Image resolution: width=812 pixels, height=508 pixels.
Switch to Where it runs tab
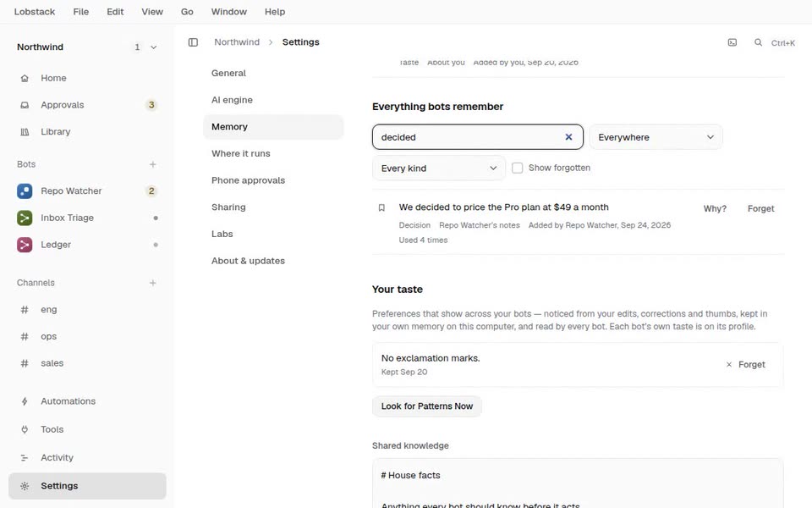273,154
